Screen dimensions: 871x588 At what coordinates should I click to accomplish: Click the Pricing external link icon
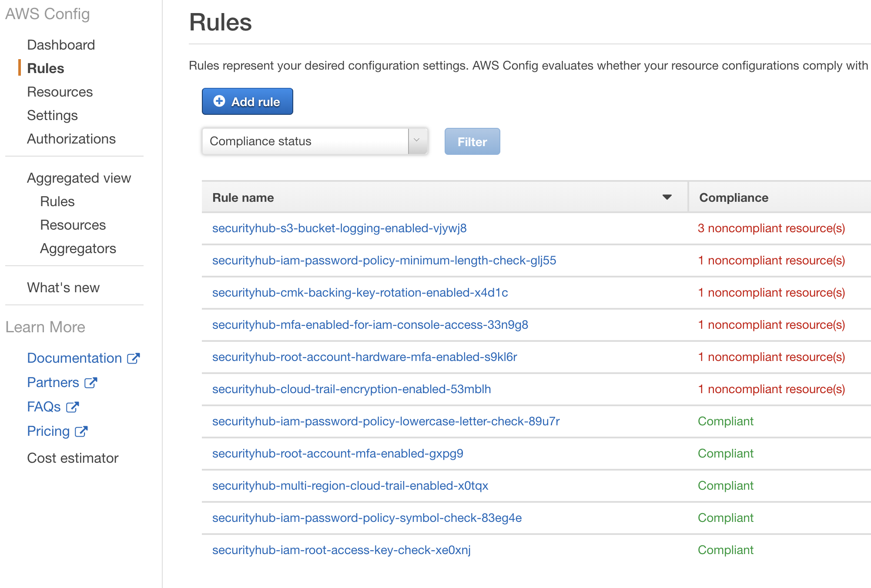click(81, 431)
